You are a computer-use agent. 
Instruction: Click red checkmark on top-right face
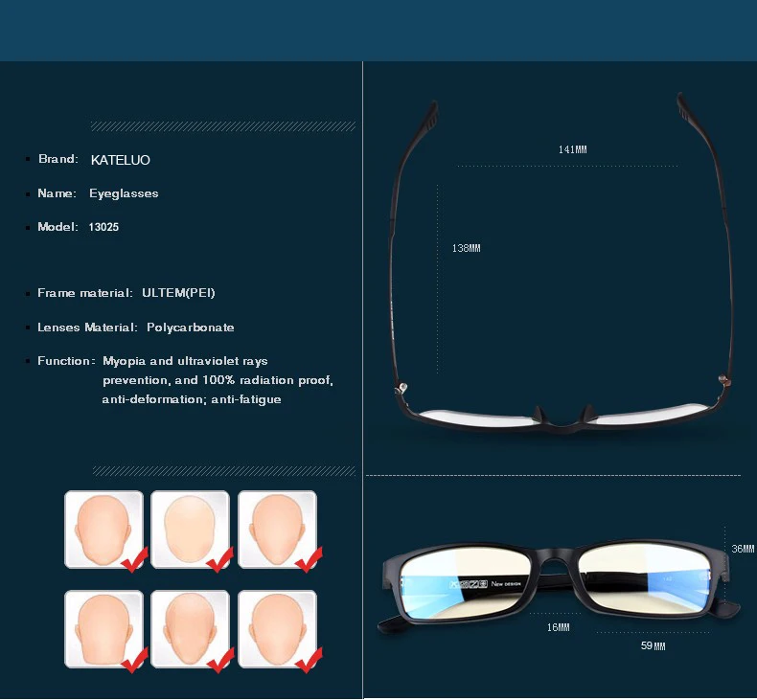[x=309, y=559]
